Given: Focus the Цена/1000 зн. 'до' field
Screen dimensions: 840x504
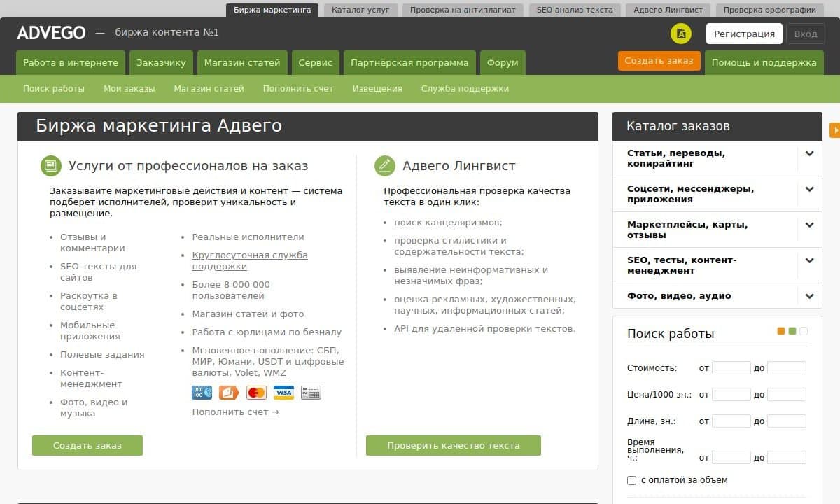Looking at the screenshot, I should (x=787, y=395).
